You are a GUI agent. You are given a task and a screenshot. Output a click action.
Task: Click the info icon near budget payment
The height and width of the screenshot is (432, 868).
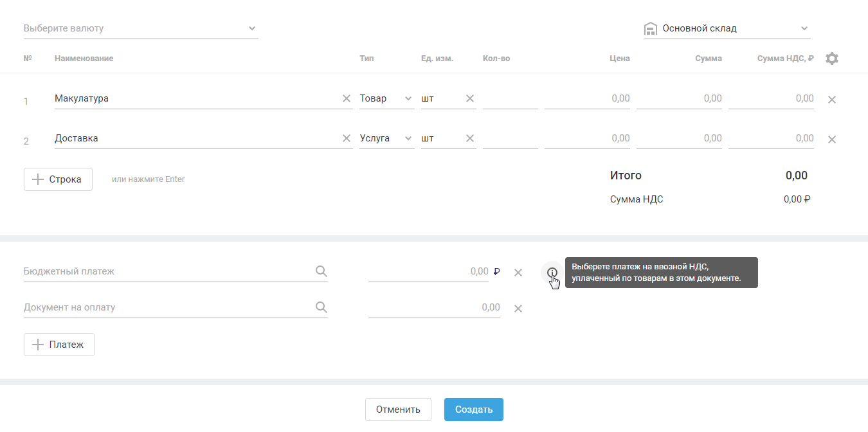click(552, 272)
